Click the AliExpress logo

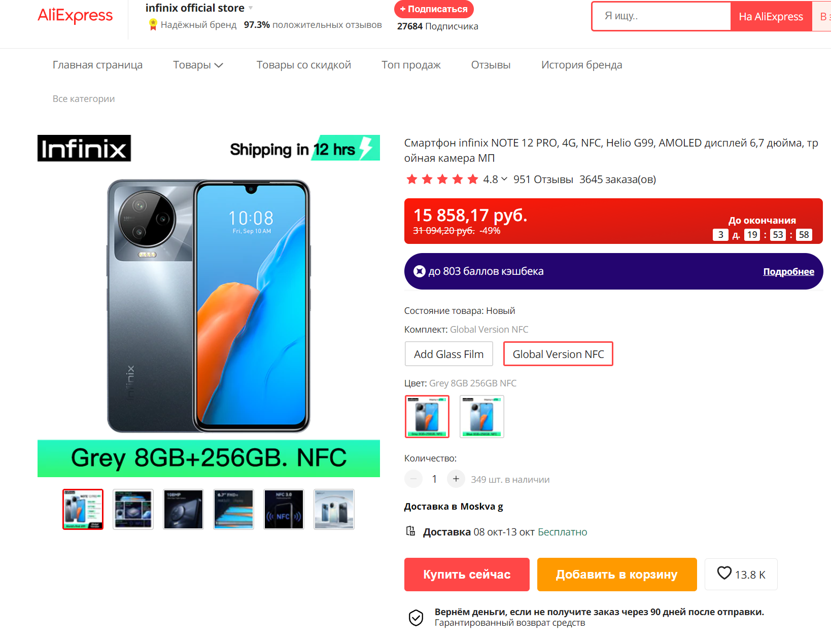click(75, 16)
